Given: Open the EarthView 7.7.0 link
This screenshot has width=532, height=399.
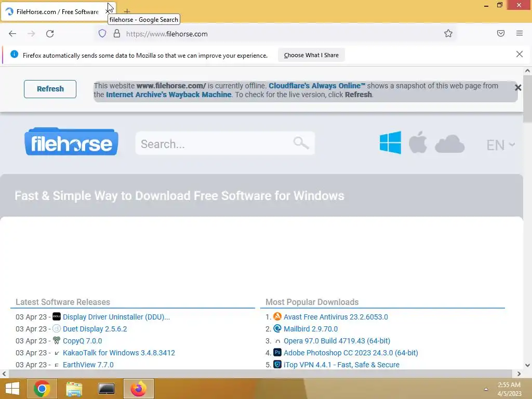Looking at the screenshot, I should [x=88, y=365].
